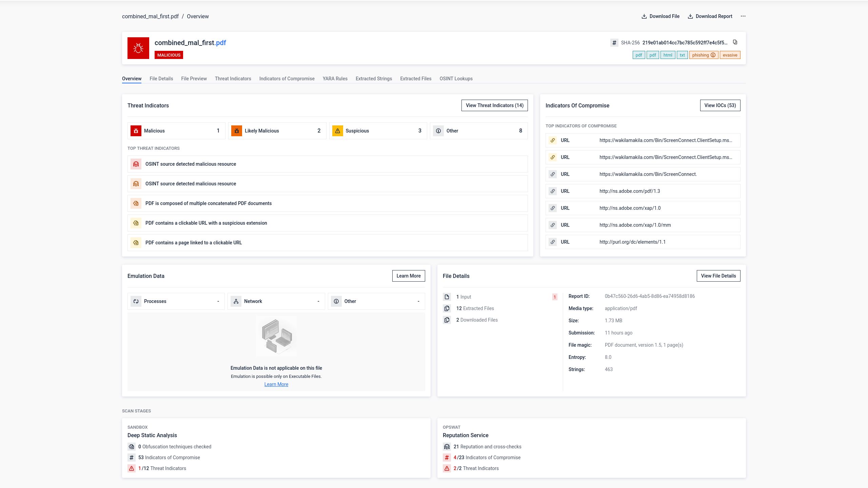Click the Network emulation icon

pos(236,301)
